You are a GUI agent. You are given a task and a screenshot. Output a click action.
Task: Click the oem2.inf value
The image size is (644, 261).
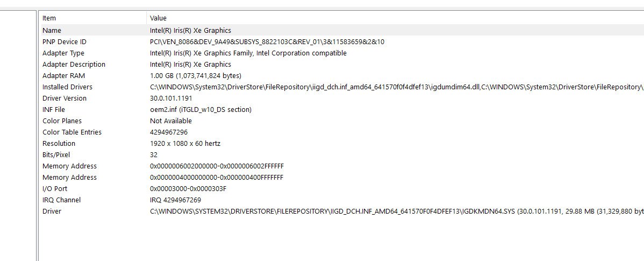[x=201, y=110]
